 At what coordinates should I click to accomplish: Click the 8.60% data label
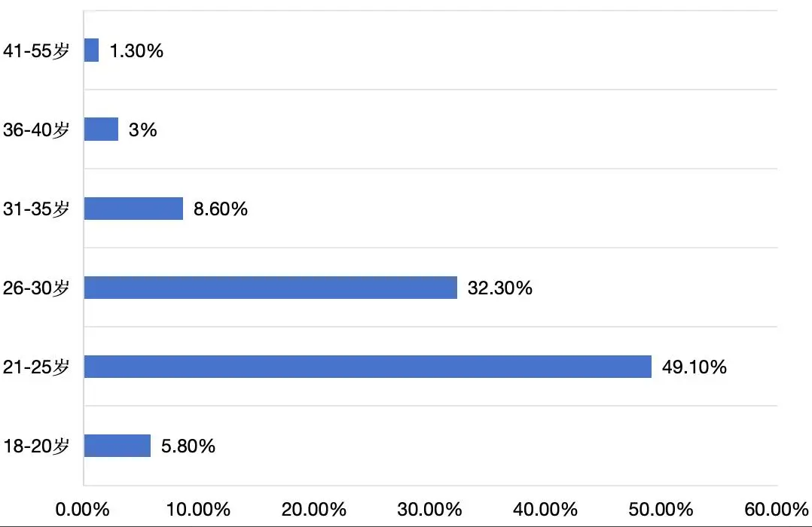coord(220,209)
